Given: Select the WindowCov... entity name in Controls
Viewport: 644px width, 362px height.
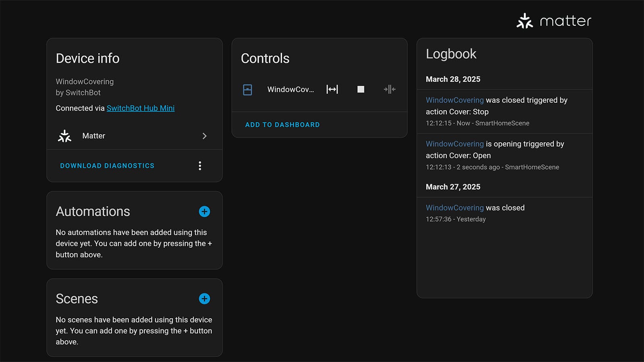Looking at the screenshot, I should coord(291,89).
